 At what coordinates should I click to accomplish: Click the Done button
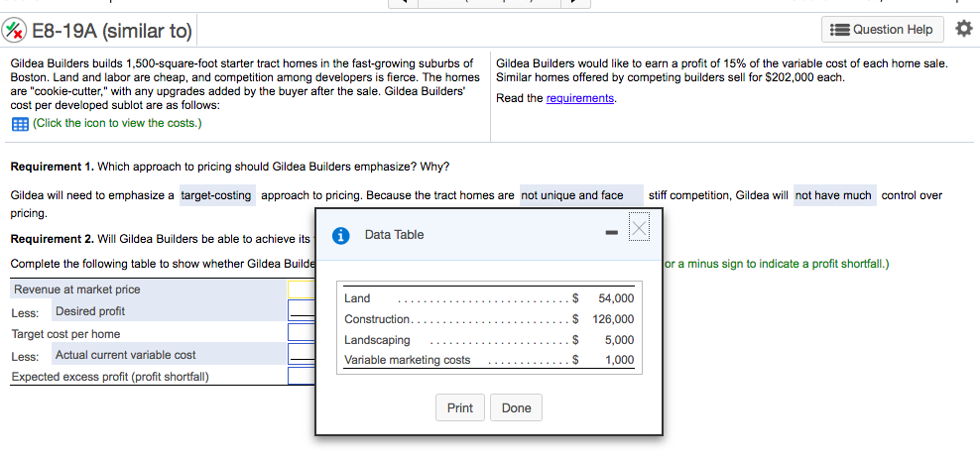click(x=516, y=407)
